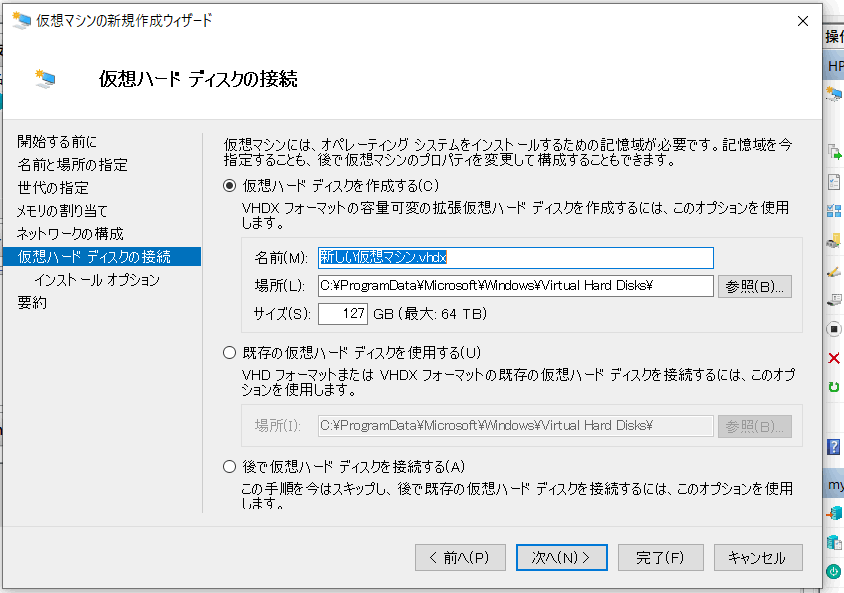Click the import virtual machine icon with green arrow
This screenshot has width=844, height=593.
[834, 152]
